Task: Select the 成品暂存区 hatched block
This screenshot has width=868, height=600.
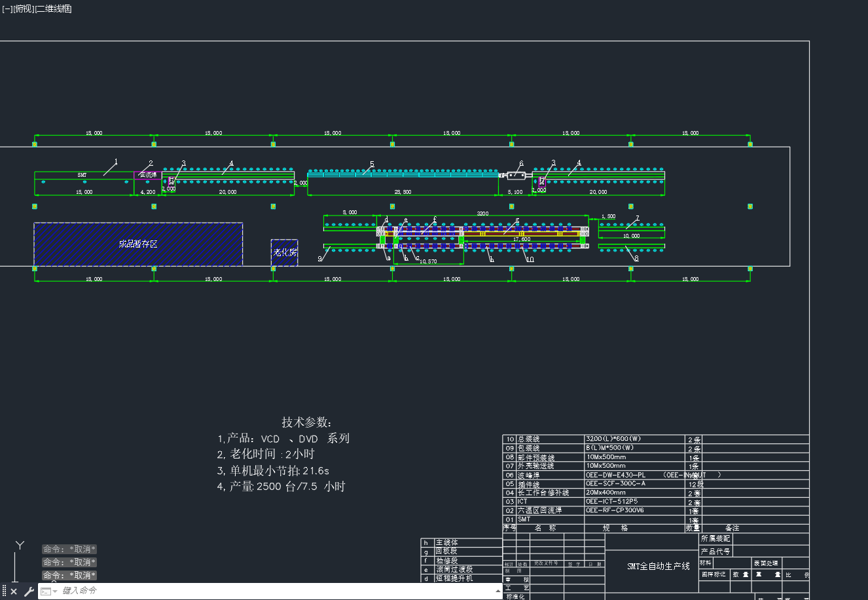Action: pos(138,244)
